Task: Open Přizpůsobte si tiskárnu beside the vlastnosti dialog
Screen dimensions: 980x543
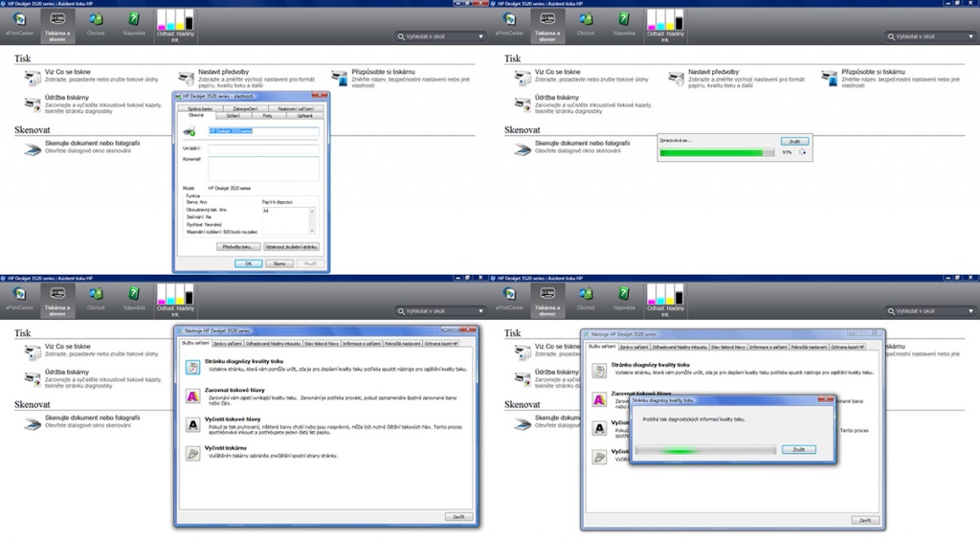Action: (x=403, y=79)
